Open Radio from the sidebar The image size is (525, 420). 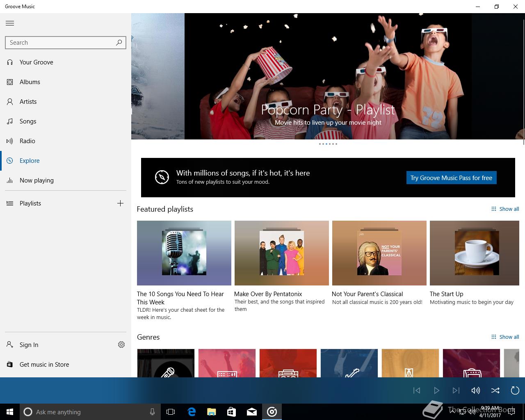pos(66,141)
